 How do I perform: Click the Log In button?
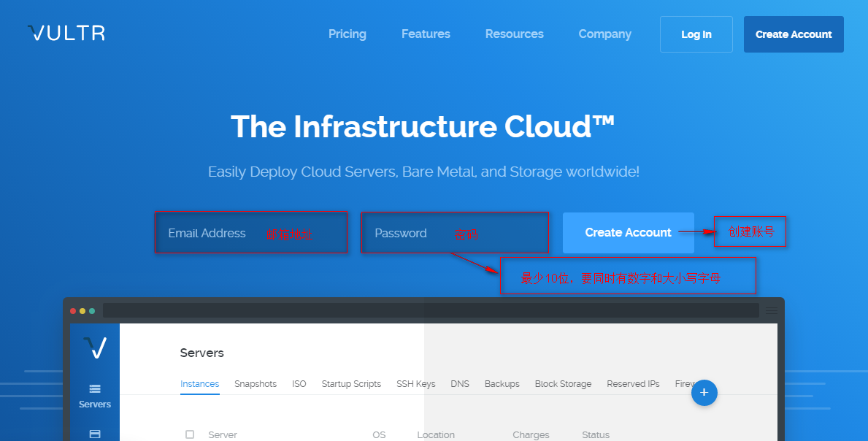click(696, 34)
